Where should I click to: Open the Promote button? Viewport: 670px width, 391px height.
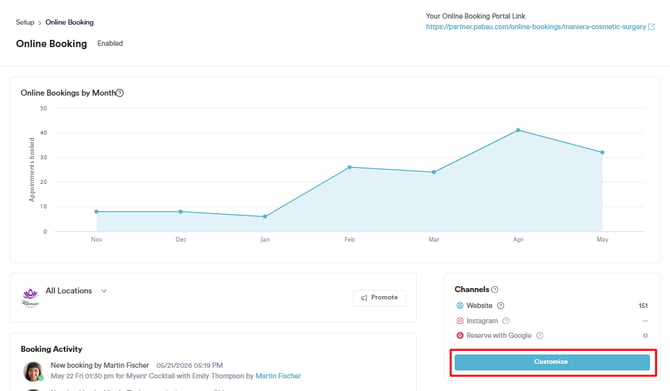point(379,297)
